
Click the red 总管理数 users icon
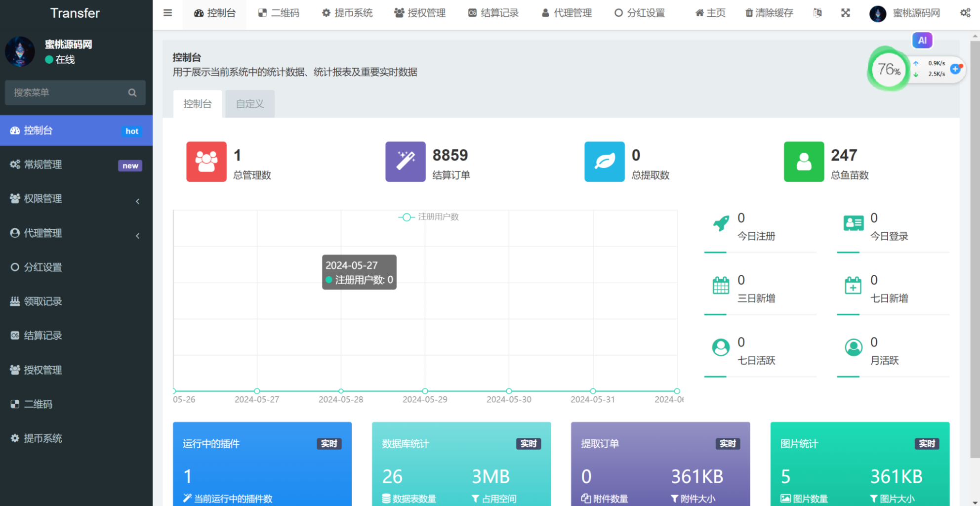(x=206, y=162)
